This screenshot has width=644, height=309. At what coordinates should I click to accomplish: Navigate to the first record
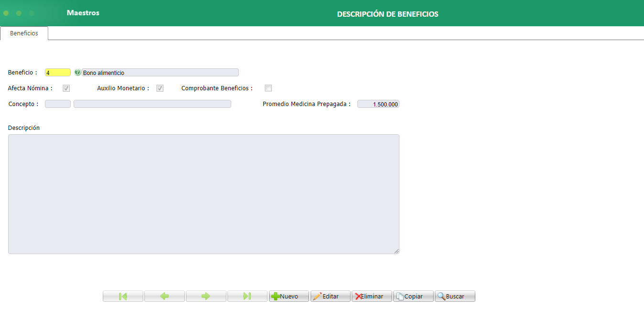pyautogui.click(x=122, y=296)
